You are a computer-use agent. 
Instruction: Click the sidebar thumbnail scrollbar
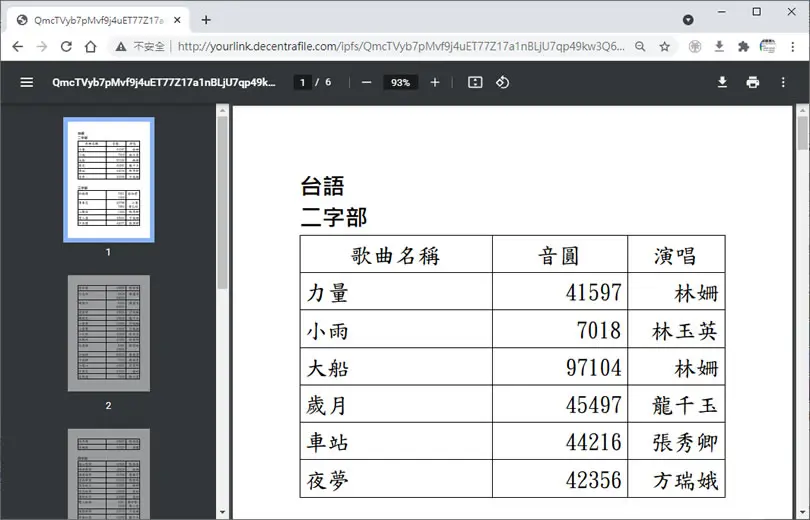coord(223,201)
